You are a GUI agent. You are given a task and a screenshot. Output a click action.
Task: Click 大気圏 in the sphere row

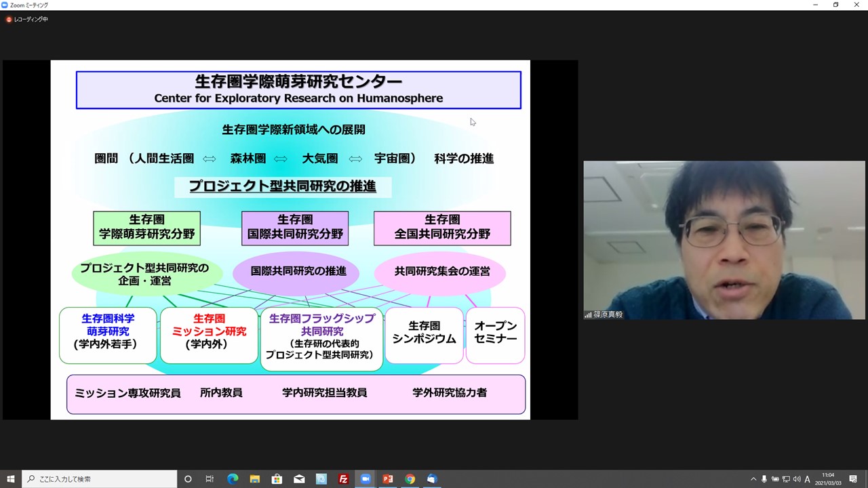coord(320,159)
